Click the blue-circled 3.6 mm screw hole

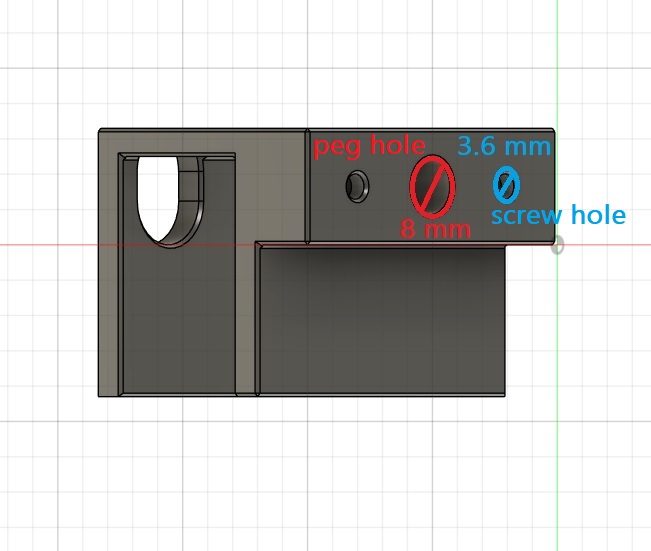506,185
